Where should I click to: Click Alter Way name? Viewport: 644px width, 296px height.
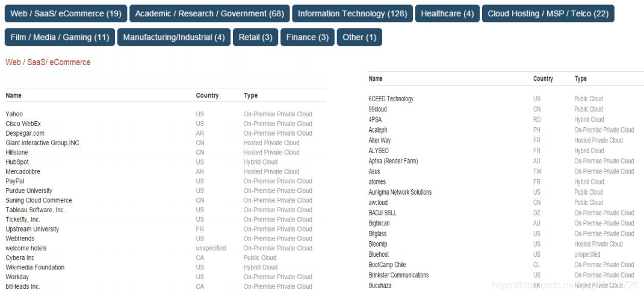point(380,140)
